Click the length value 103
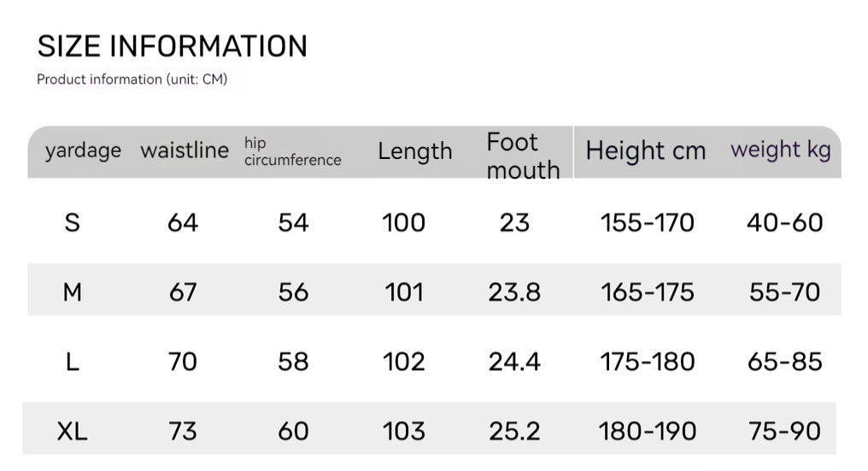The height and width of the screenshot is (471, 868). (404, 431)
